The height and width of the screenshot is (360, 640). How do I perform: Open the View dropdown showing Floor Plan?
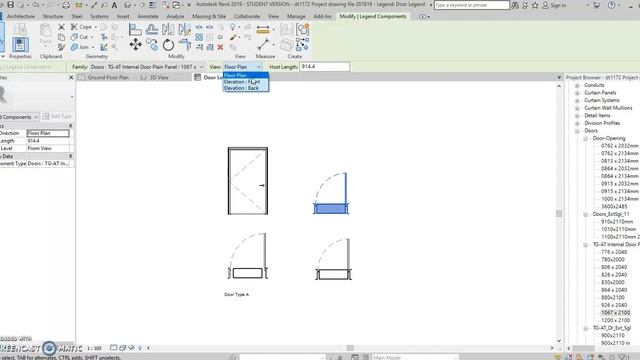[x=259, y=67]
